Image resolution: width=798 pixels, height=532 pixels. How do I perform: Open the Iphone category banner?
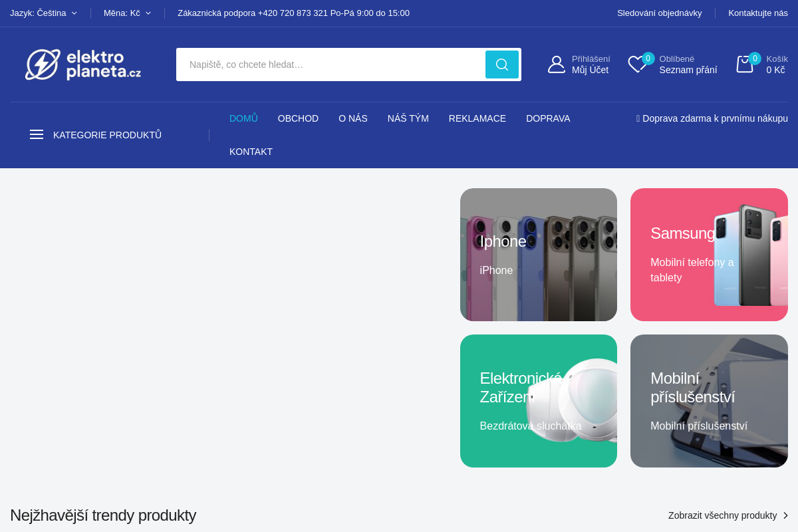[539, 255]
